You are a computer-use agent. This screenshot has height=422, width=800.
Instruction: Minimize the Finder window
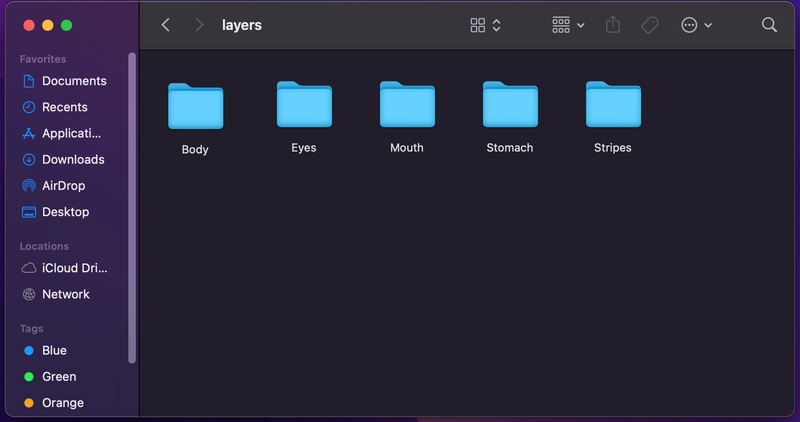pyautogui.click(x=48, y=25)
